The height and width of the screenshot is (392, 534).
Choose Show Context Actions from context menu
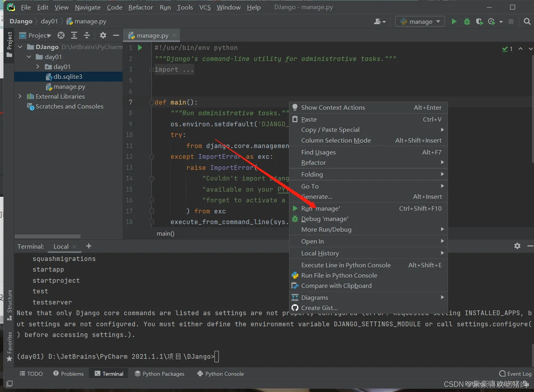coord(368,108)
